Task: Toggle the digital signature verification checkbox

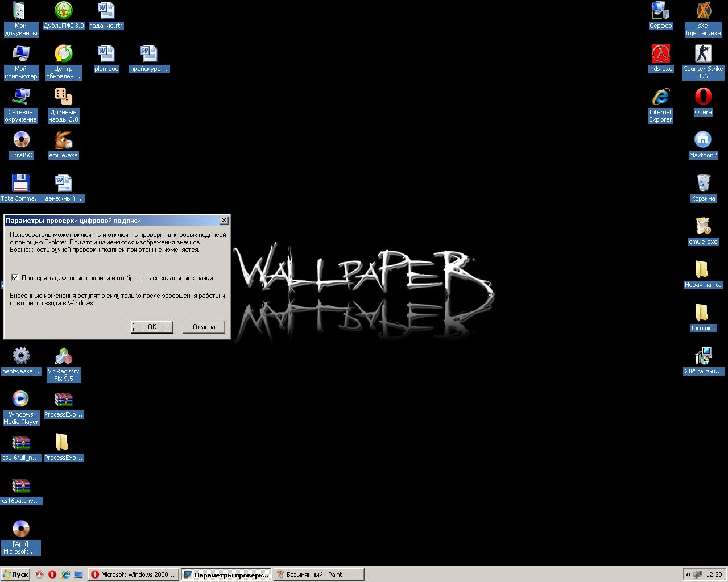Action: [x=15, y=278]
